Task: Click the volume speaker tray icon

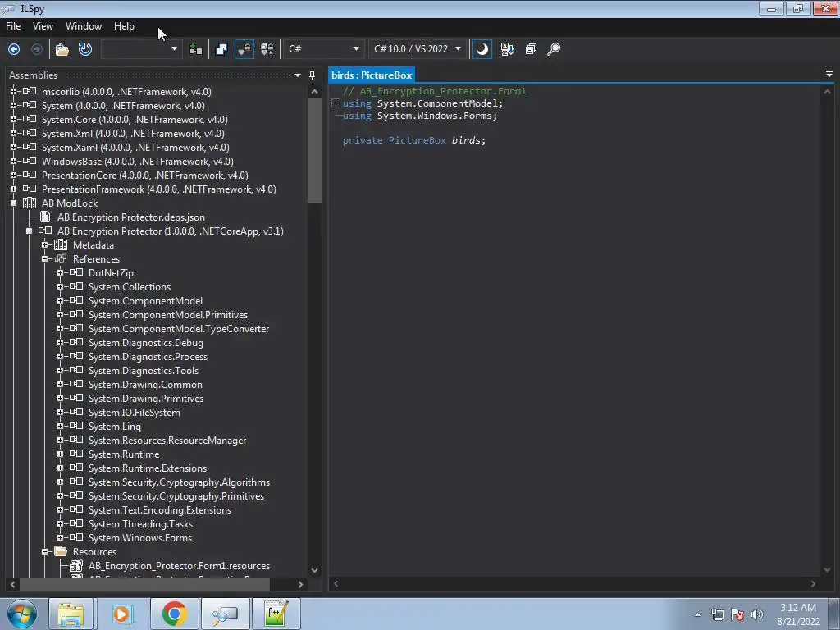Action: tap(756, 614)
